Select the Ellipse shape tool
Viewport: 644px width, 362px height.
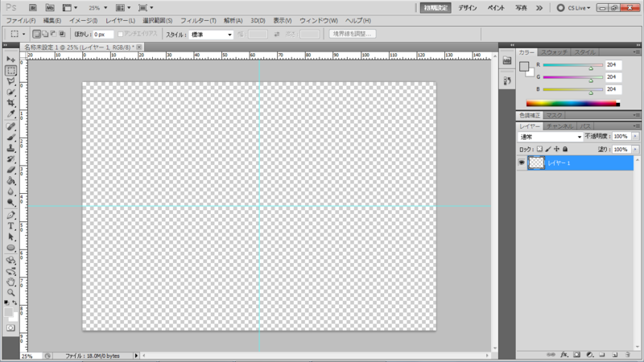click(x=10, y=248)
